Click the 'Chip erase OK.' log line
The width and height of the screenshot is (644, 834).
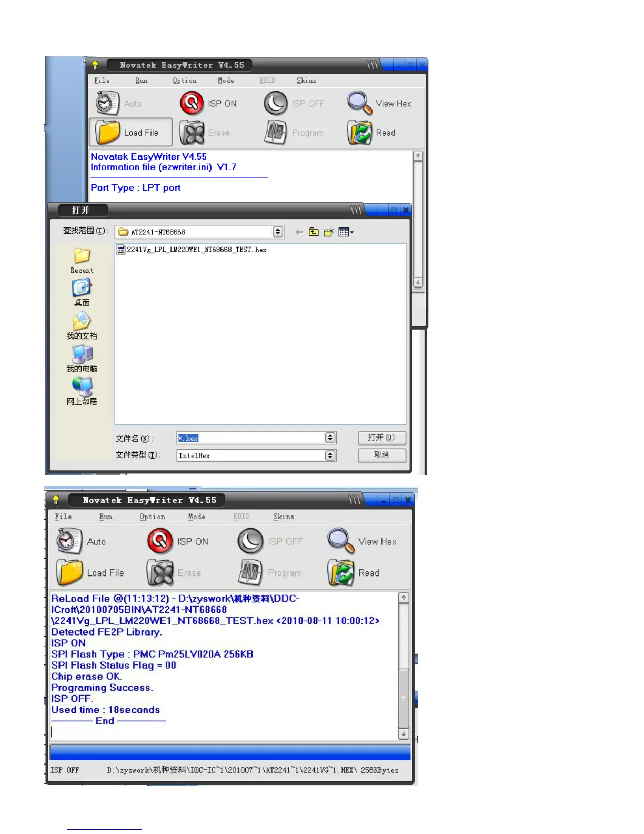pyautogui.click(x=86, y=676)
